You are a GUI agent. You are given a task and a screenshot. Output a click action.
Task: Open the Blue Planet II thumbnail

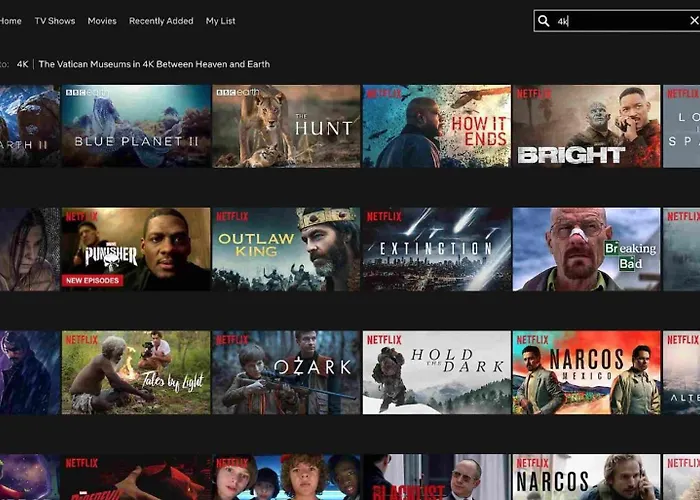(136, 126)
